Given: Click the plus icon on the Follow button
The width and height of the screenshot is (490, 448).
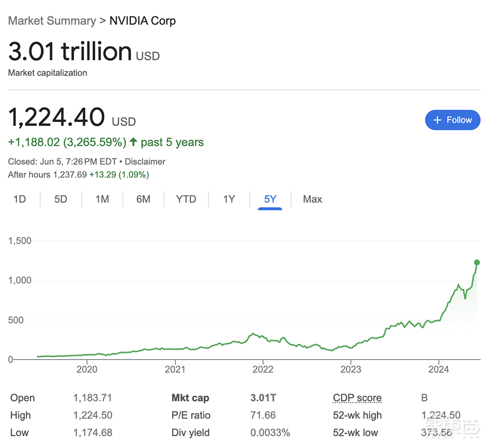Looking at the screenshot, I should coord(437,120).
